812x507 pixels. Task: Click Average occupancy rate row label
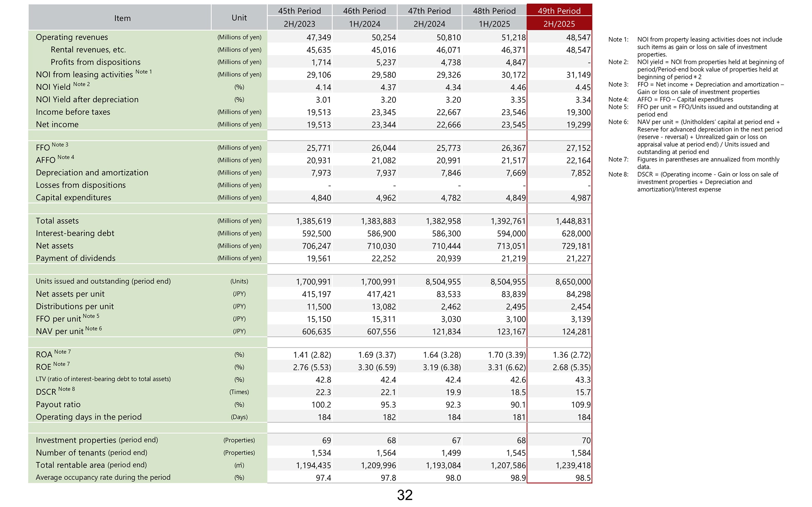tap(103, 478)
